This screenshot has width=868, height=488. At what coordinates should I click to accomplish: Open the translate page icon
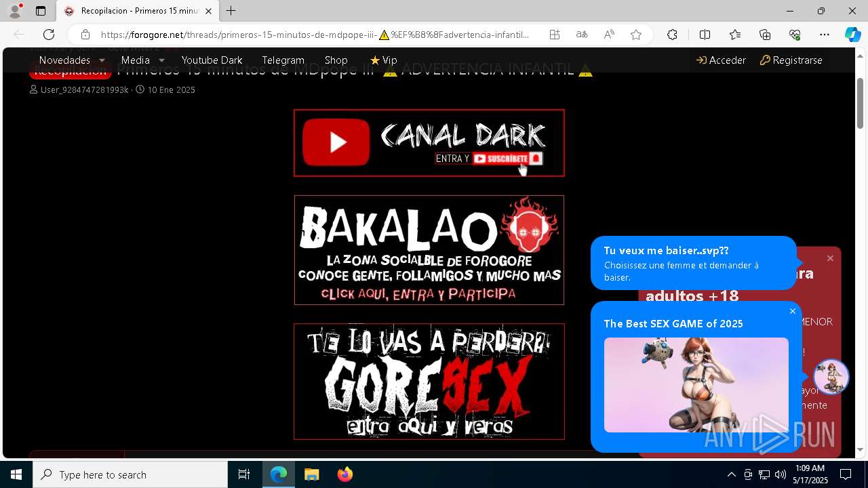(x=582, y=35)
